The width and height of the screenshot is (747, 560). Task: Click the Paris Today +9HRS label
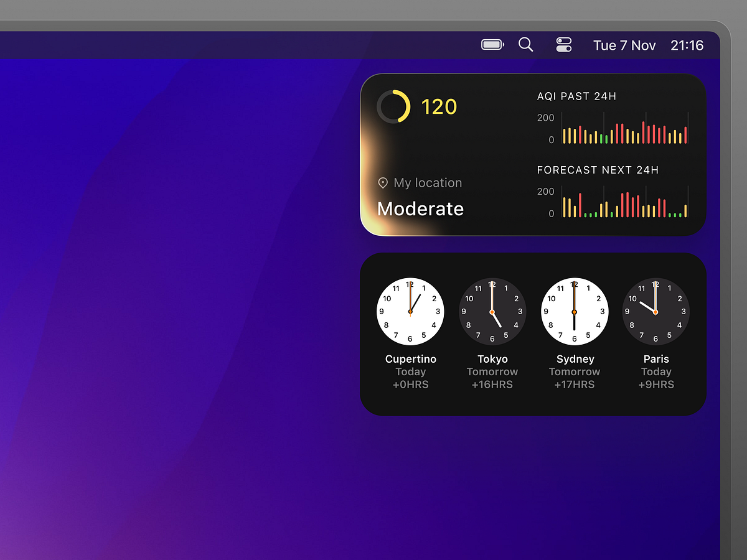[x=656, y=378]
